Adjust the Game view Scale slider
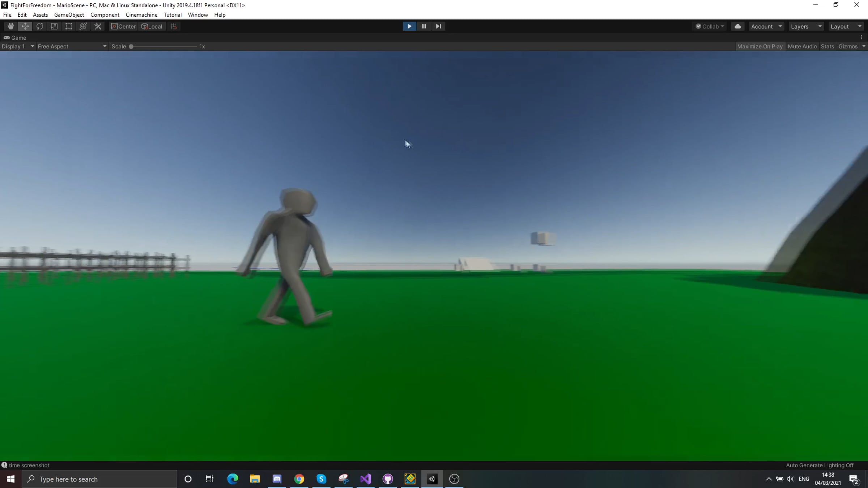868x488 pixels. point(131,46)
